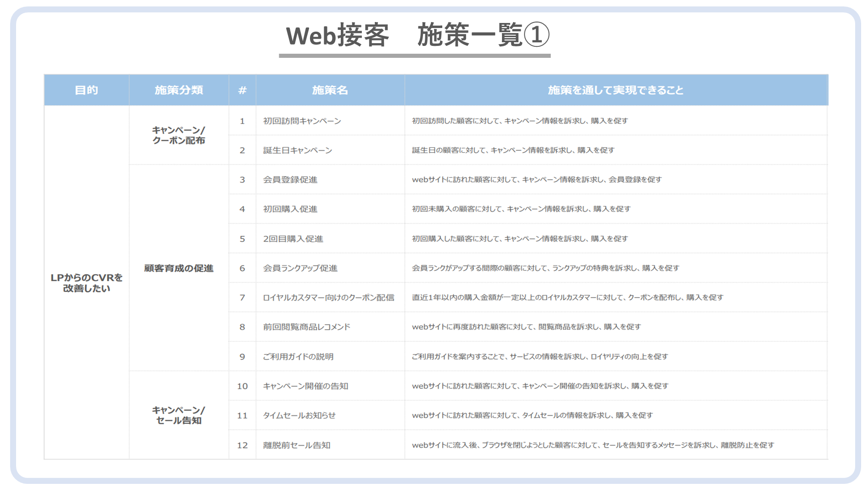Click キャンペーン開催の告知 measure name
This screenshot has height=488, width=868.
(305, 386)
